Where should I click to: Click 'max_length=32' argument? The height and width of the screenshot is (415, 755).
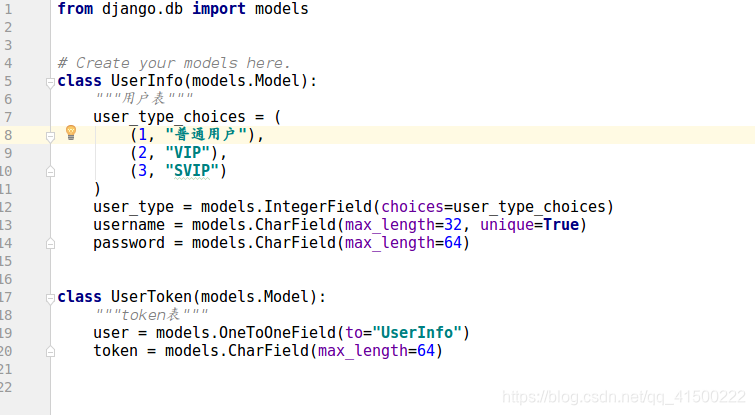click(403, 225)
